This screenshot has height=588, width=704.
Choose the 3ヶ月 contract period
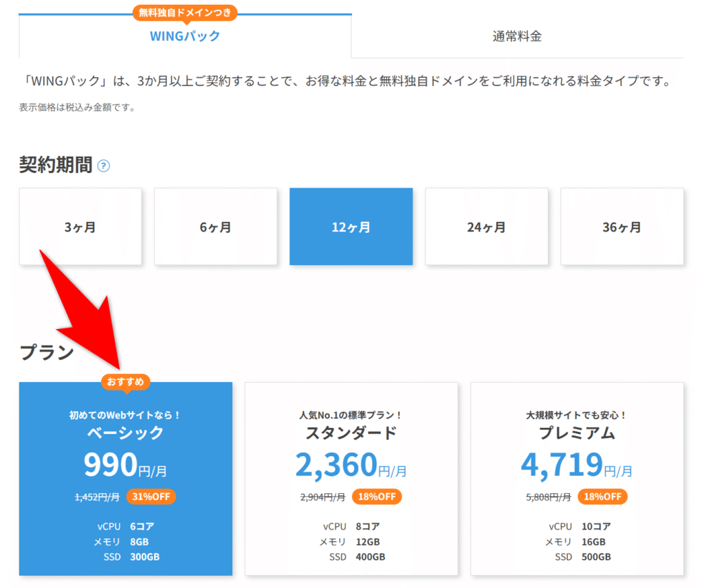pos(80,227)
